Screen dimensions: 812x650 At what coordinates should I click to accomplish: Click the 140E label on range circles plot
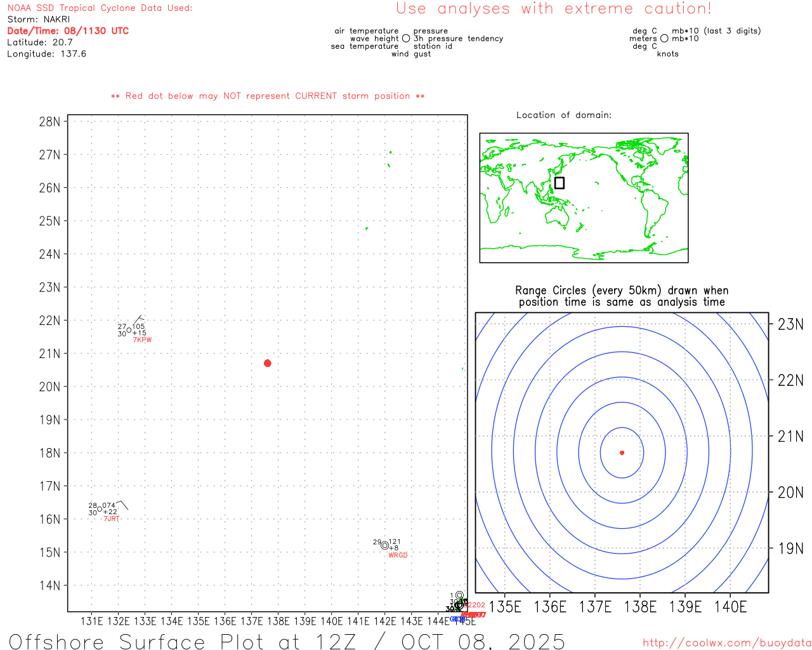730,607
